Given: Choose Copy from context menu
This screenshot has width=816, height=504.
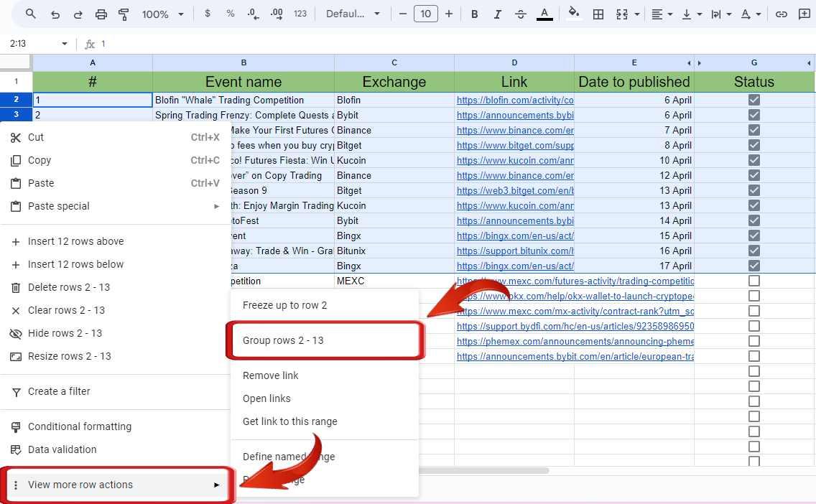Looking at the screenshot, I should [114, 160].
